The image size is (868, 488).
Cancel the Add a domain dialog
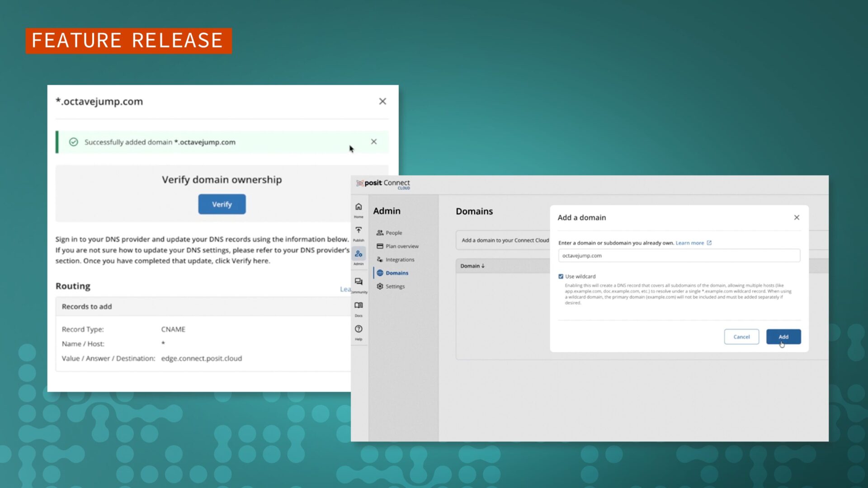[x=741, y=337]
